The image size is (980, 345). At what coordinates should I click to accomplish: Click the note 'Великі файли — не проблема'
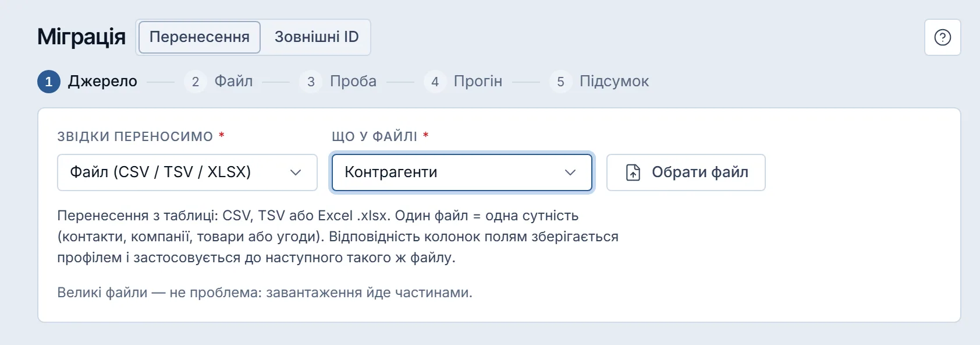[265, 293]
